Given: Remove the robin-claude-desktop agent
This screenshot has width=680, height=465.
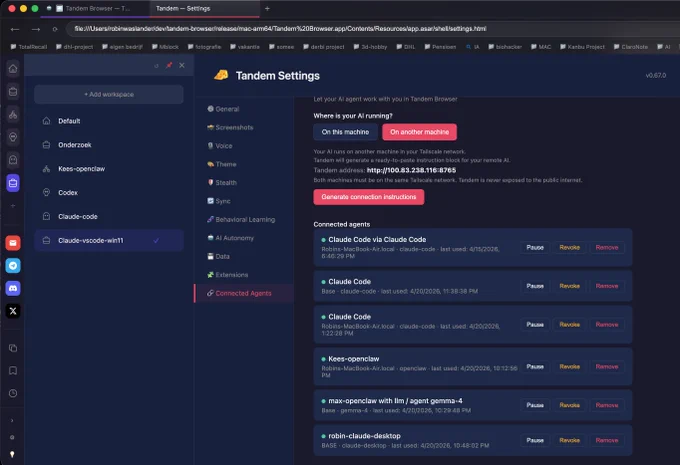Looking at the screenshot, I should click(x=607, y=440).
